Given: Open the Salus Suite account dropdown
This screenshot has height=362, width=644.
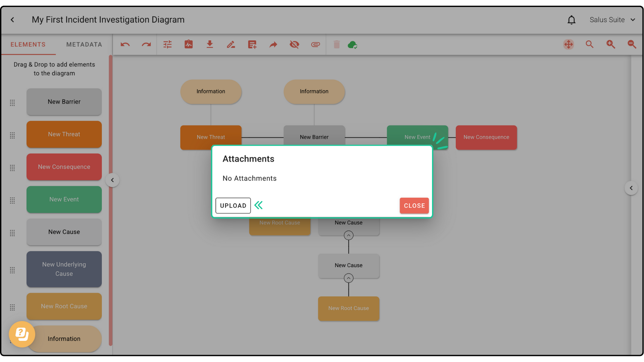Looking at the screenshot, I should [x=612, y=20].
